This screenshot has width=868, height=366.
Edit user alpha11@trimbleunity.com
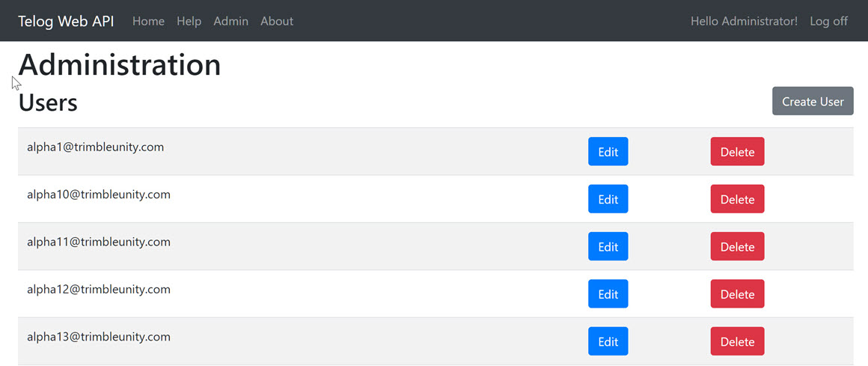tap(608, 246)
